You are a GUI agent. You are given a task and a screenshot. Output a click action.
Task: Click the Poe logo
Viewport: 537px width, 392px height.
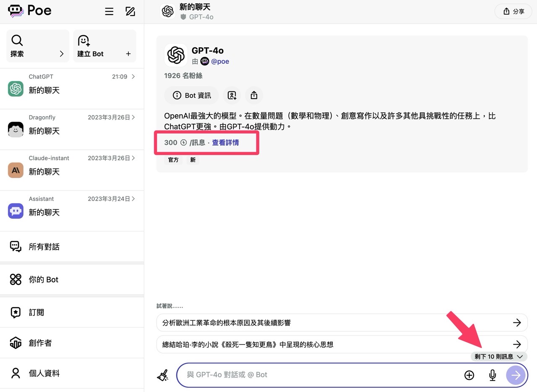(30, 11)
